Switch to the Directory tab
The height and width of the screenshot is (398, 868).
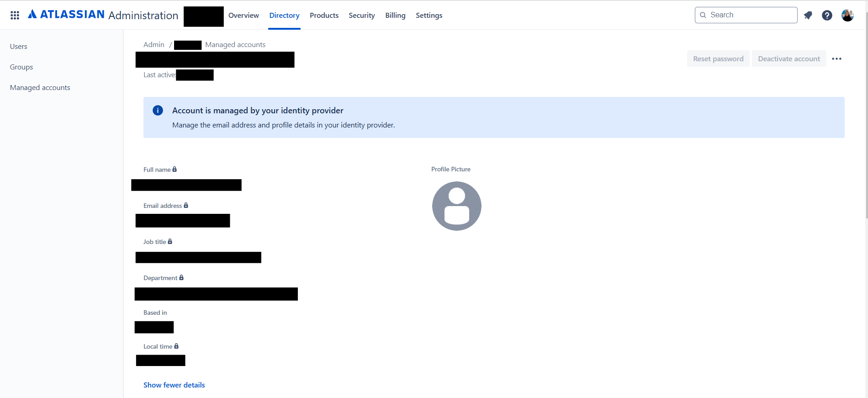click(x=284, y=15)
